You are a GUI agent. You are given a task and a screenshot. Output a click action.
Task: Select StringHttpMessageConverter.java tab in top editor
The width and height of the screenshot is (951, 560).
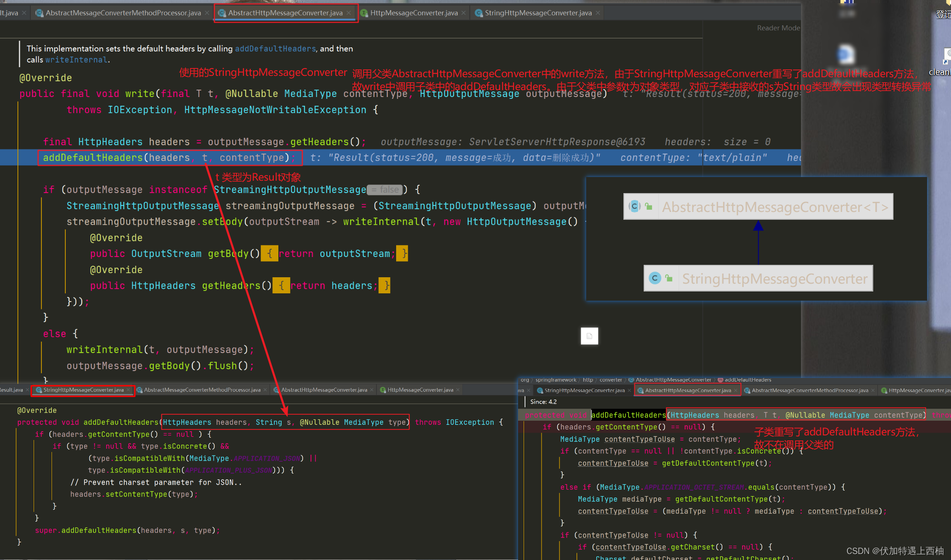click(538, 13)
